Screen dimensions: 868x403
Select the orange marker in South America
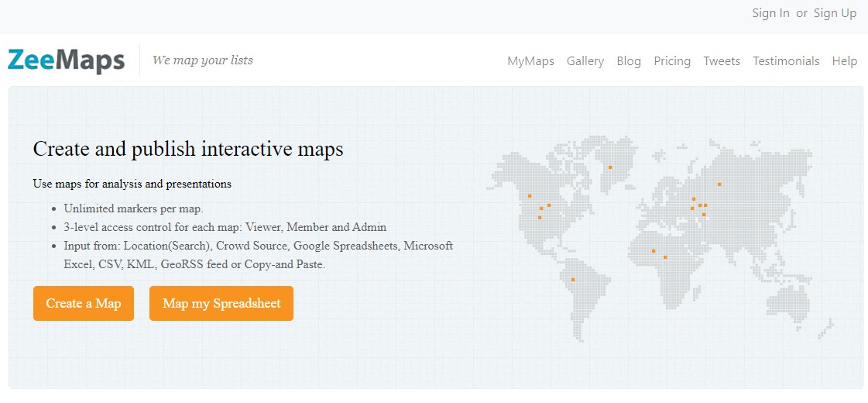click(573, 280)
